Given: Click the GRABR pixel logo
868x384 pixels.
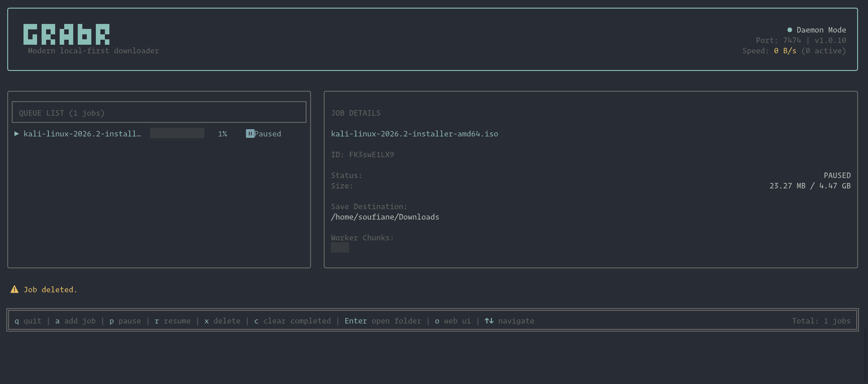Looking at the screenshot, I should tap(66, 34).
